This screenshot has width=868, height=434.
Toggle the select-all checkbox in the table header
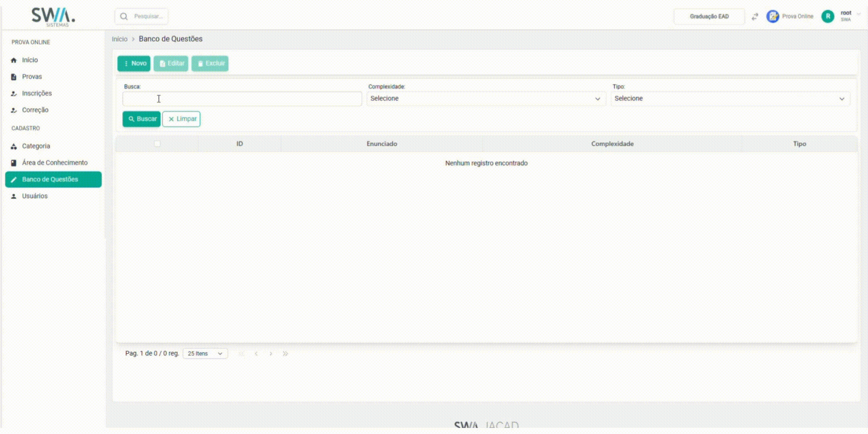[157, 144]
